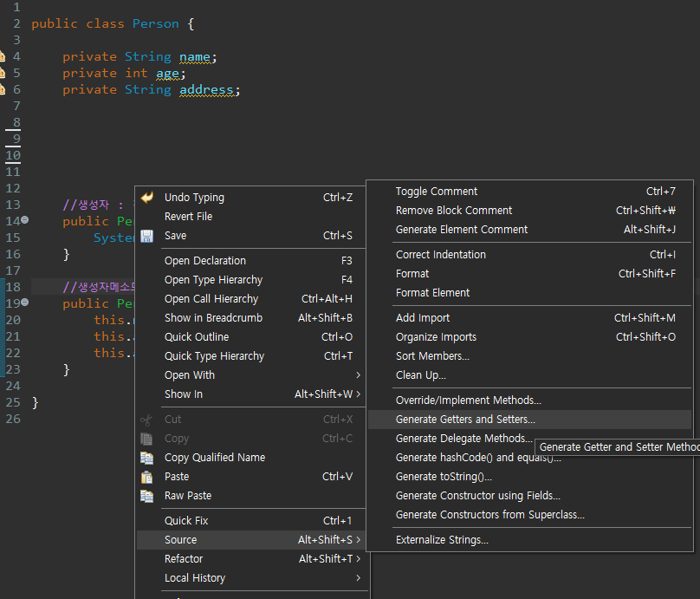This screenshot has height=599, width=700.
Task: Choose Generate Getters and Setters...
Action: coord(530,420)
